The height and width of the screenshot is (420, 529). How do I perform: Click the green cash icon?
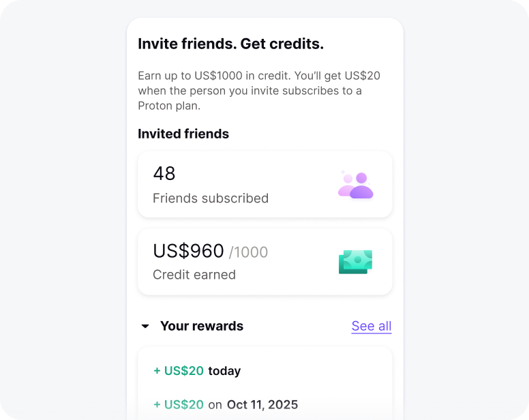click(x=356, y=262)
